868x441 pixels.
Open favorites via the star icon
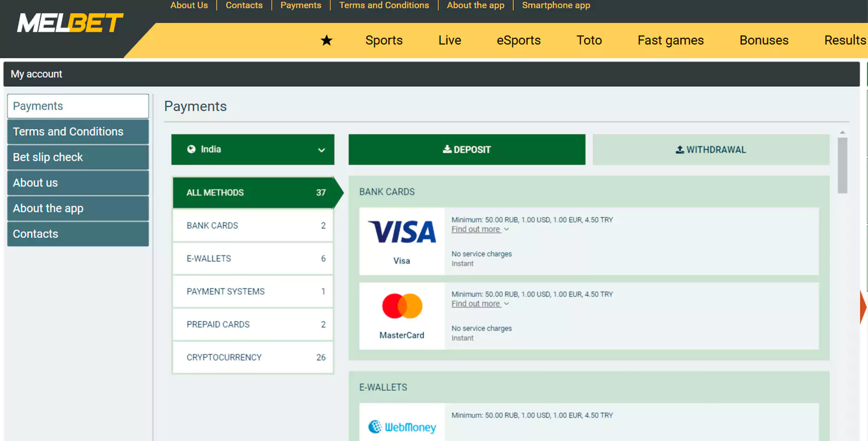(327, 40)
